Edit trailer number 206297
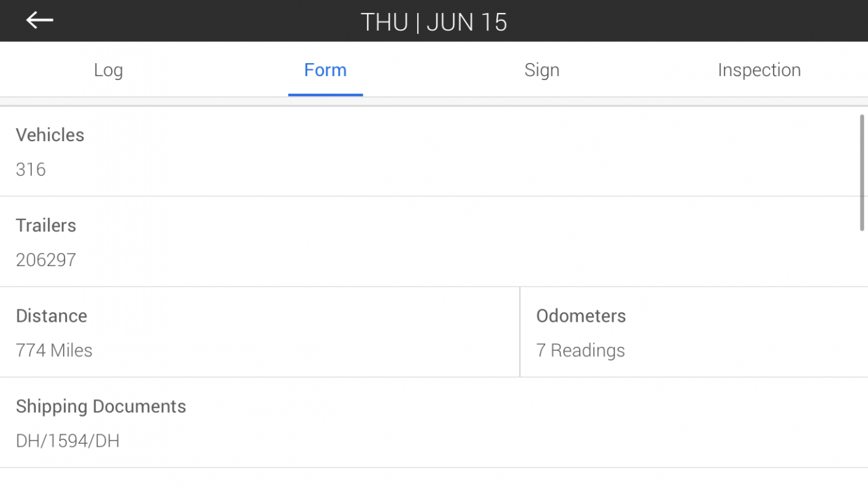The height and width of the screenshot is (488, 868). (x=46, y=260)
